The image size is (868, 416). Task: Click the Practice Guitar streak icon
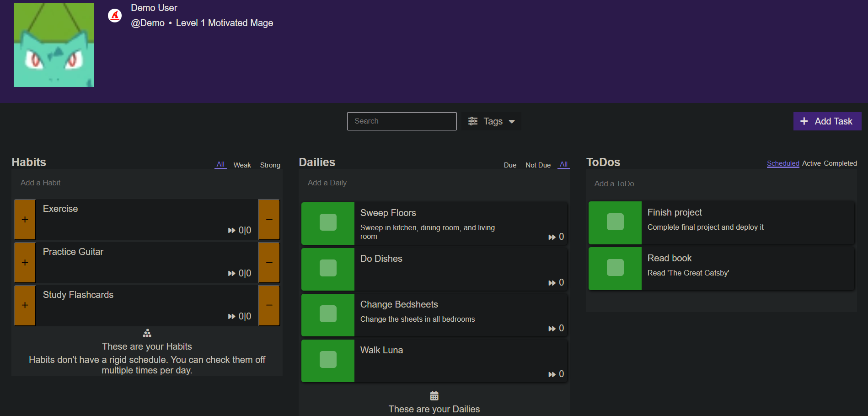232,273
